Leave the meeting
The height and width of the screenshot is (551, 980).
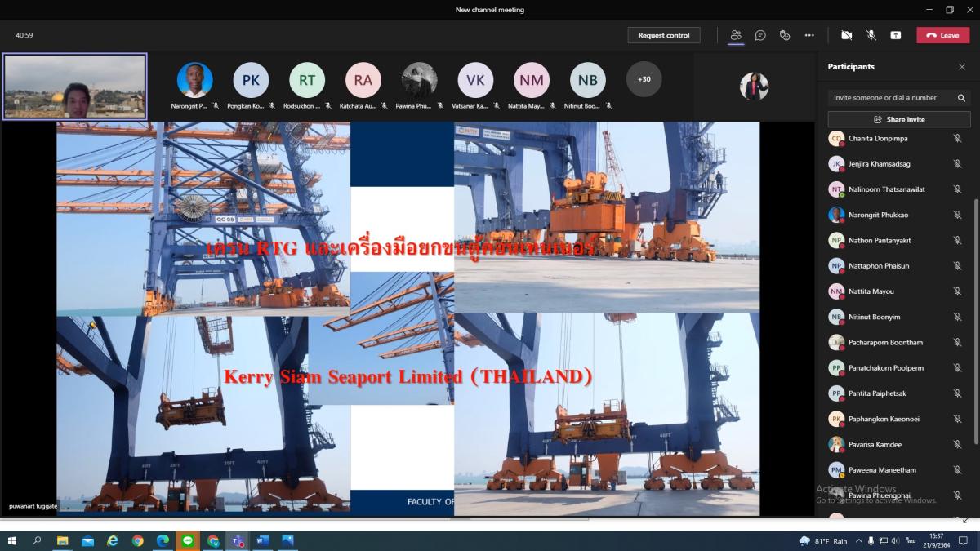pos(943,35)
